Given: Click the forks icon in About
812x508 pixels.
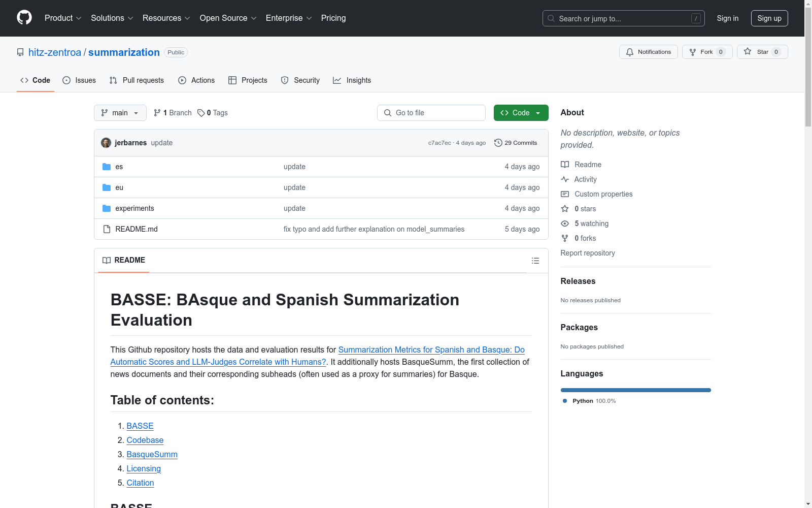Looking at the screenshot, I should 565,238.
